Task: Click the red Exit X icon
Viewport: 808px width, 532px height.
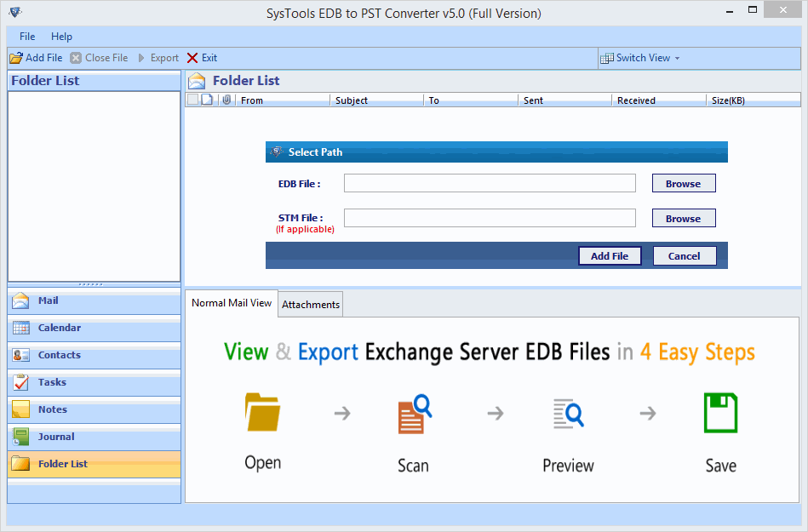Action: (192, 58)
